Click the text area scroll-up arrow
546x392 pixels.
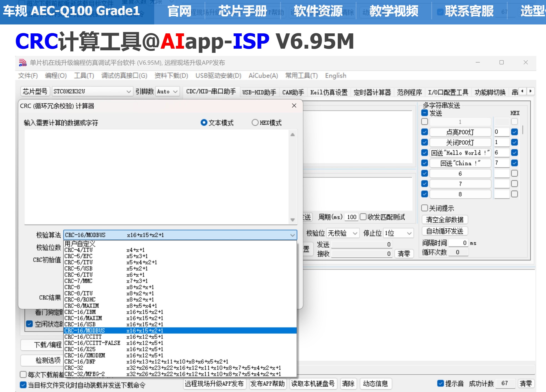292,135
